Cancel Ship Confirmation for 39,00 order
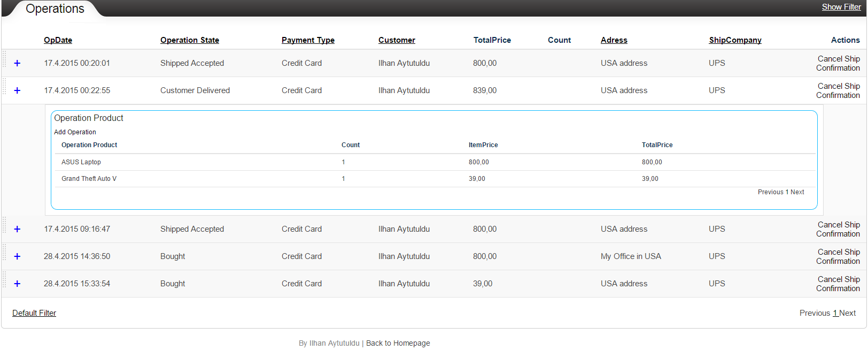868x350 pixels. click(838, 284)
